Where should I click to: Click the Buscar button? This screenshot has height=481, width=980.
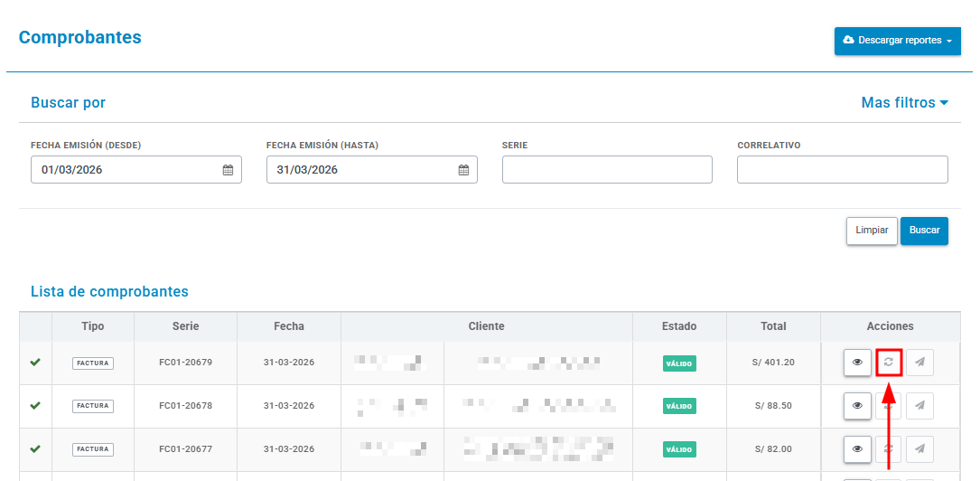(924, 231)
